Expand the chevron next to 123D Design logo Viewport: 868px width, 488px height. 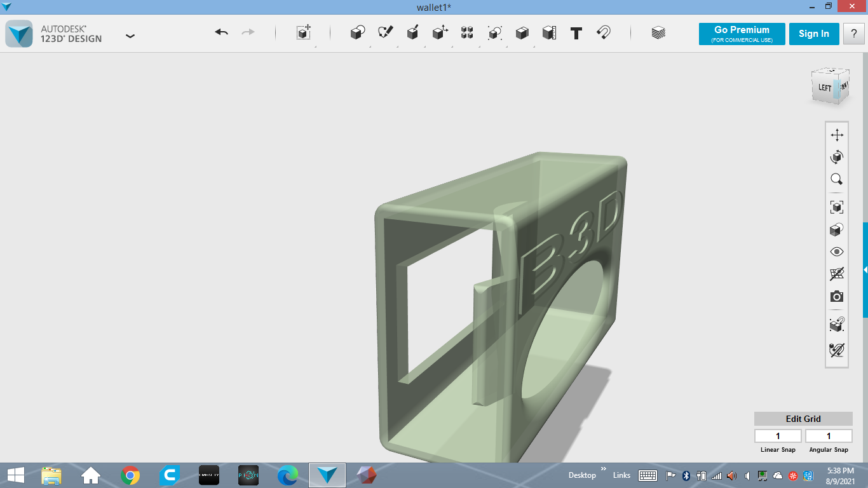point(130,36)
